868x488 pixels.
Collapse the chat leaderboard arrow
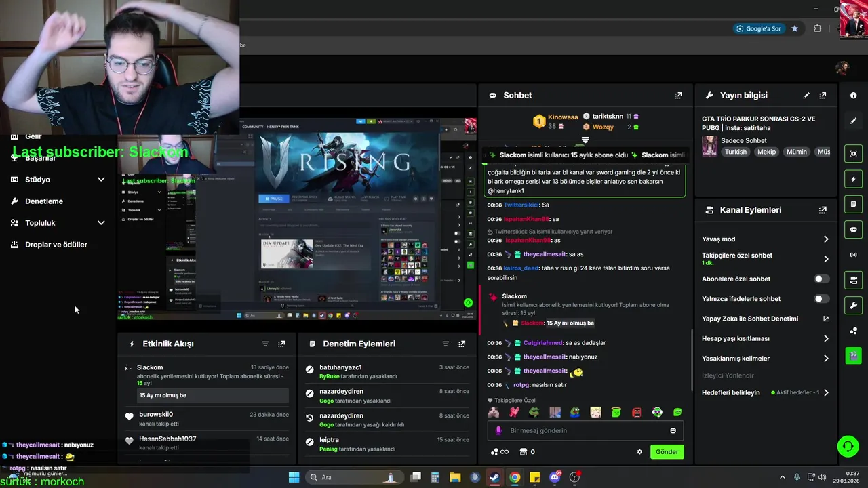coord(585,140)
